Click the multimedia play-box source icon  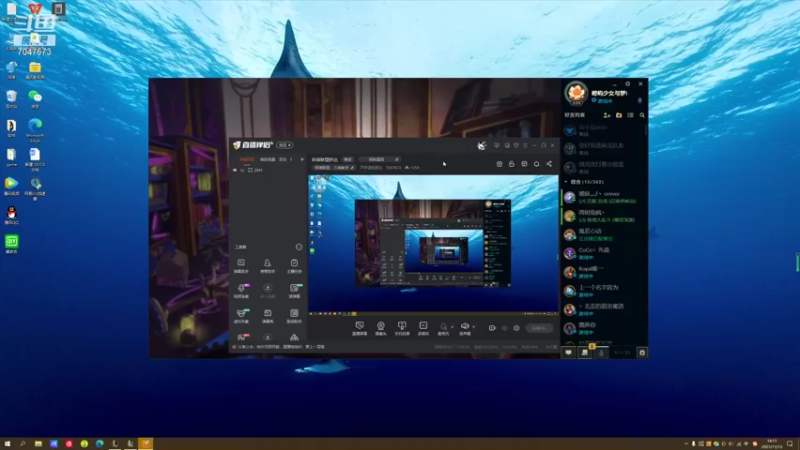tap(423, 326)
